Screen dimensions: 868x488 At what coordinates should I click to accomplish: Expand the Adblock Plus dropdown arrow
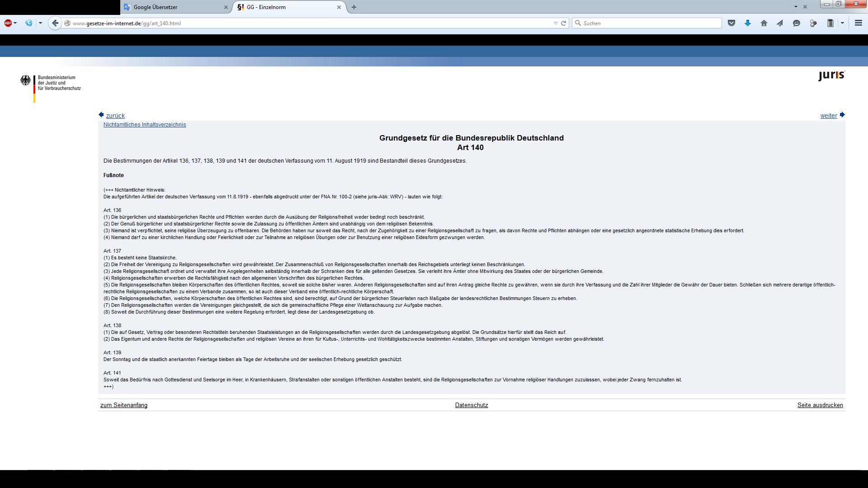(15, 23)
